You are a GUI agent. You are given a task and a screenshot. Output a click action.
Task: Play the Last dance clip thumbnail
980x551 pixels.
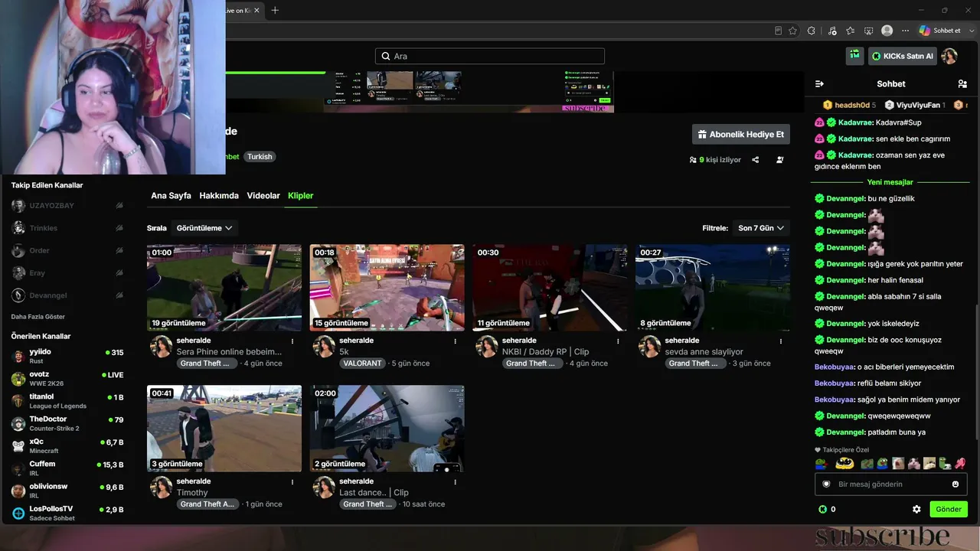[x=387, y=429]
